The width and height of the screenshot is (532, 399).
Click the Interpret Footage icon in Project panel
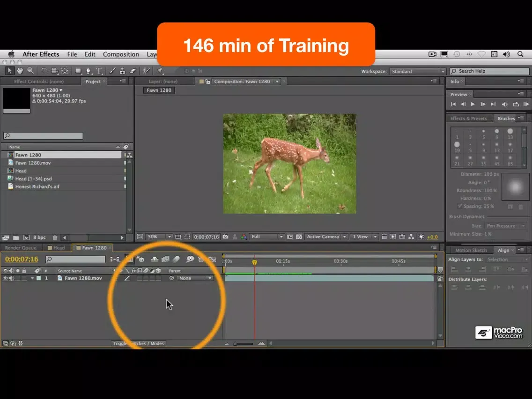pyautogui.click(x=6, y=237)
